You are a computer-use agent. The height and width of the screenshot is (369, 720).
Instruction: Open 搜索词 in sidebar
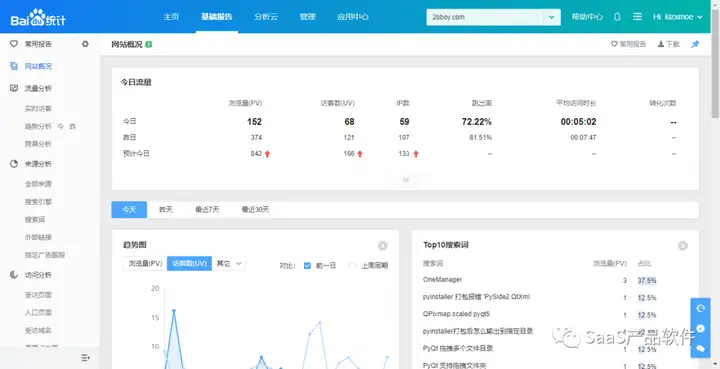click(x=35, y=220)
